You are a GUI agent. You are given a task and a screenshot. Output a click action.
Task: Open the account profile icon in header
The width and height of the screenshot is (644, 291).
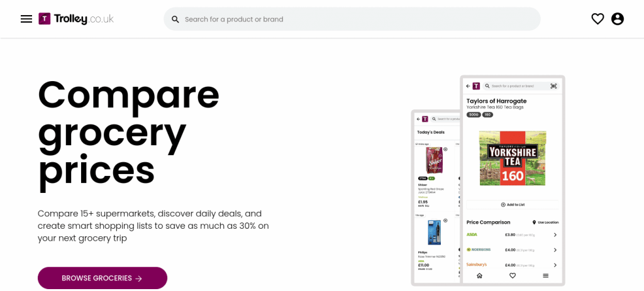click(618, 19)
